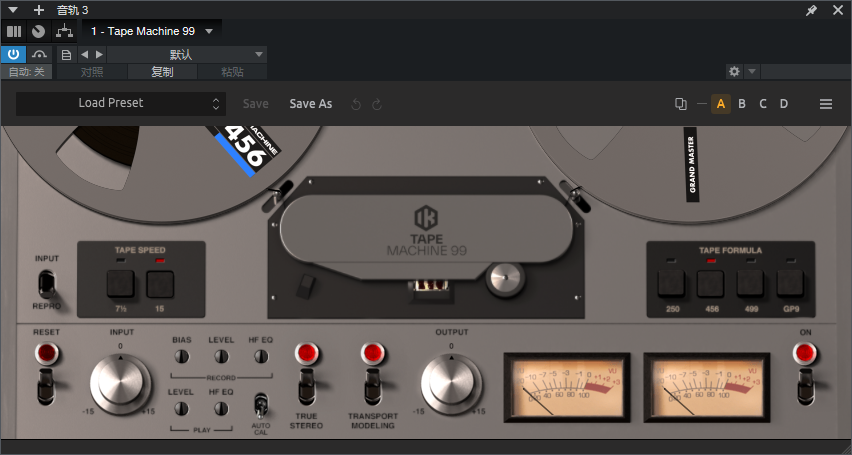Click the PLAY LEVEL trim knob
The image size is (852, 455).
coord(181,408)
